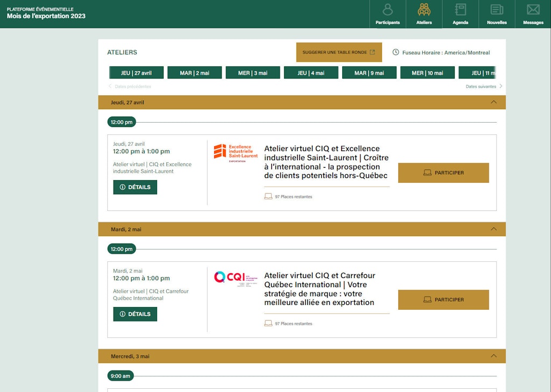Open the Participants icon in header
The image size is (551, 392).
tap(387, 10)
